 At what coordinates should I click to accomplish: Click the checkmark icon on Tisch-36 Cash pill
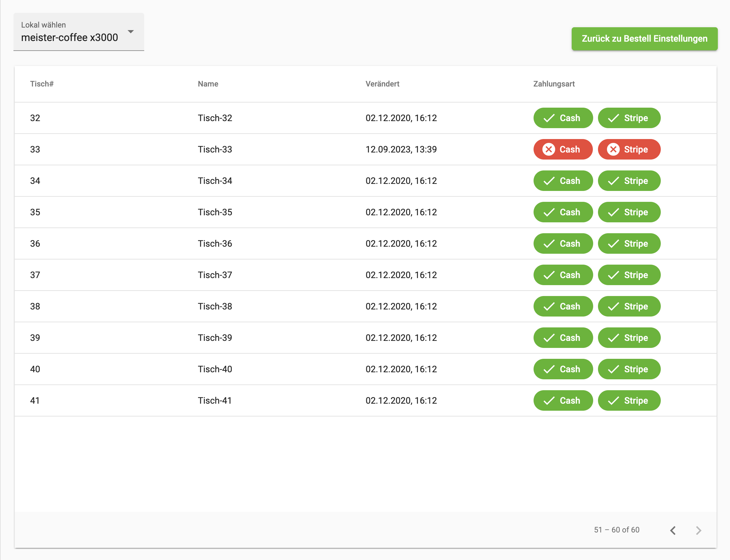pyautogui.click(x=549, y=243)
